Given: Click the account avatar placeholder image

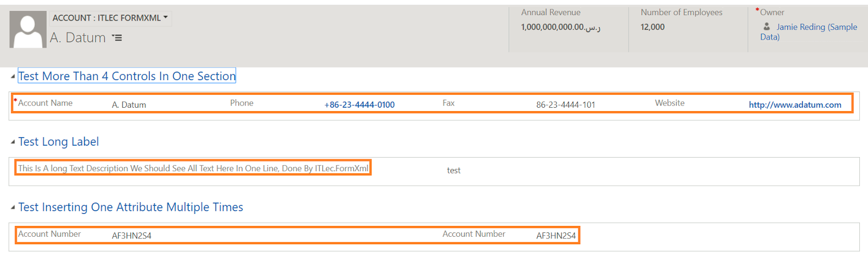Looking at the screenshot, I should 28,30.
